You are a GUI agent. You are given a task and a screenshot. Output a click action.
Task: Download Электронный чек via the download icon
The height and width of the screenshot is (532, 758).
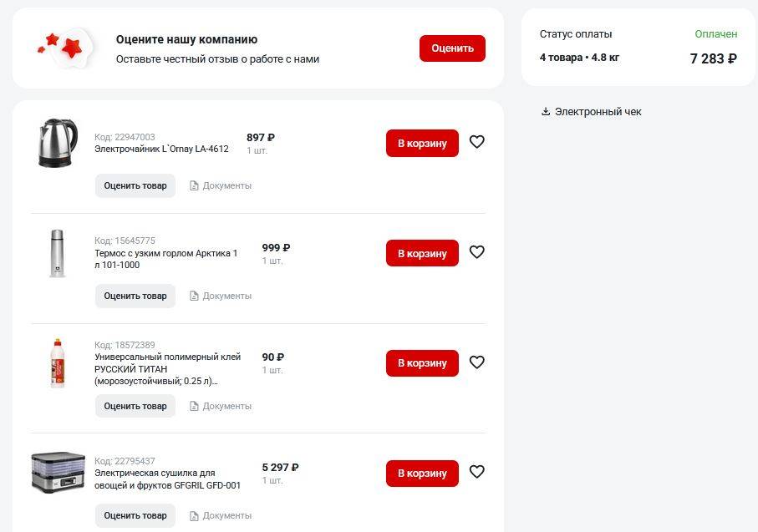click(546, 112)
